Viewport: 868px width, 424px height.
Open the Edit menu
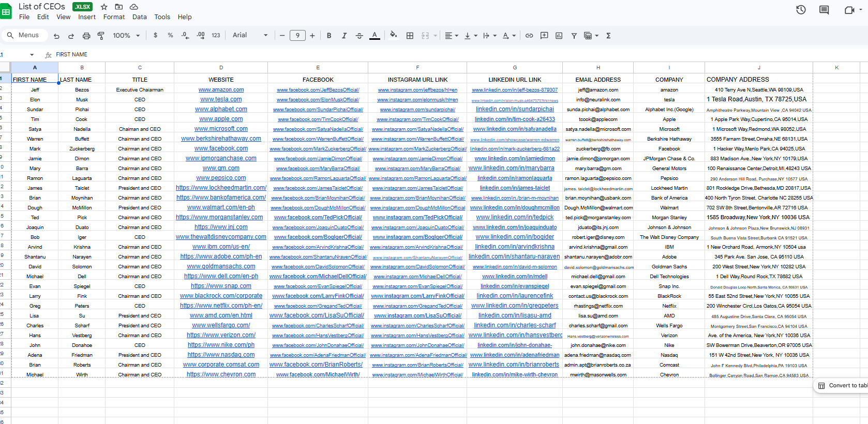[x=43, y=17]
